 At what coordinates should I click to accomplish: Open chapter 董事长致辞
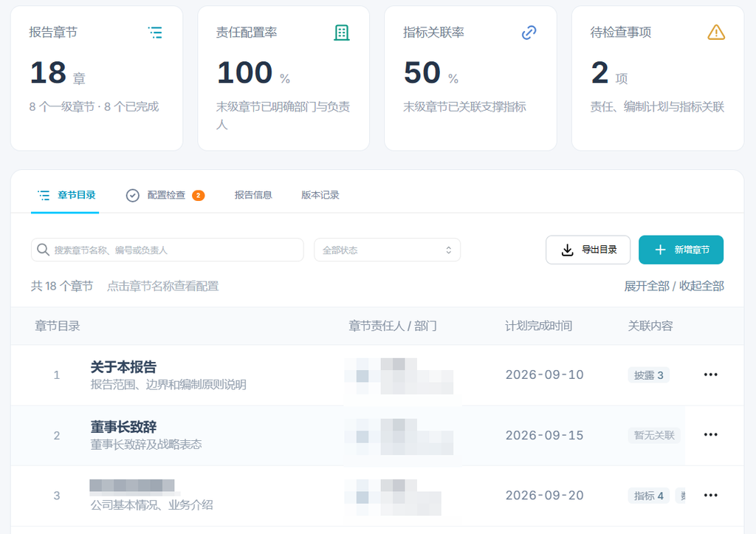[x=123, y=427]
